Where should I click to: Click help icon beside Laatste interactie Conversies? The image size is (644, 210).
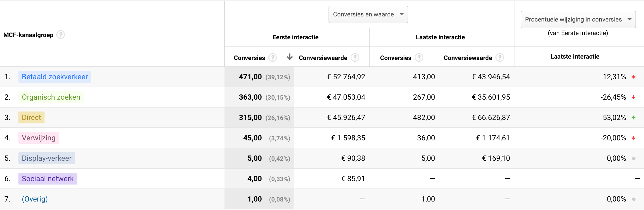[419, 58]
